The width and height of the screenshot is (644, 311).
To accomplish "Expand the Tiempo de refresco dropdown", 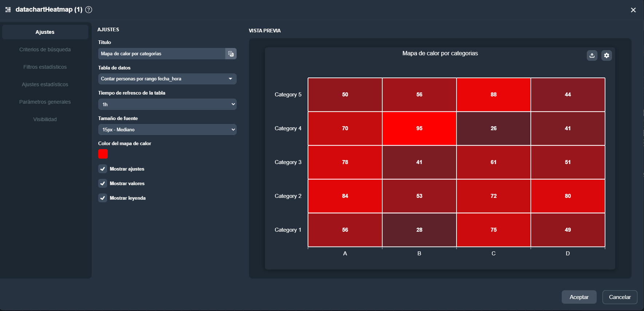I will point(167,104).
